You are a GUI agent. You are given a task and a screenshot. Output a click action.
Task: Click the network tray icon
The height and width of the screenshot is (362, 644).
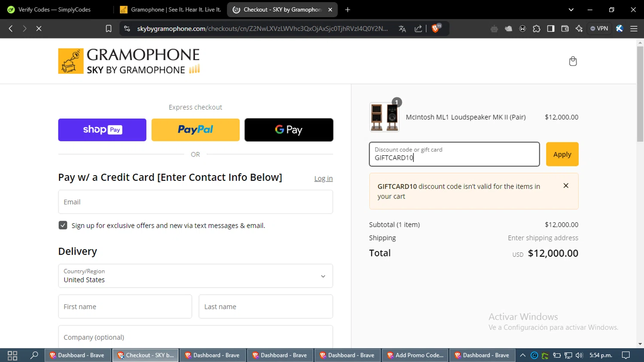pyautogui.click(x=568, y=355)
